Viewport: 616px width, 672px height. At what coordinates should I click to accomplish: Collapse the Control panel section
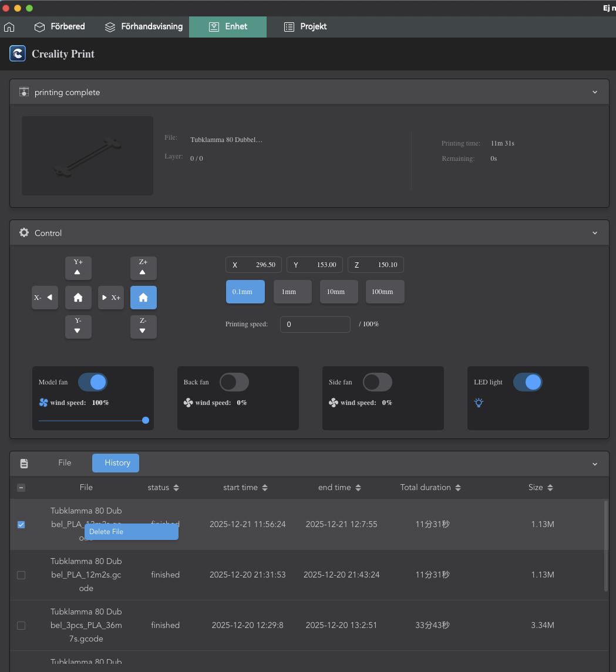pos(595,233)
